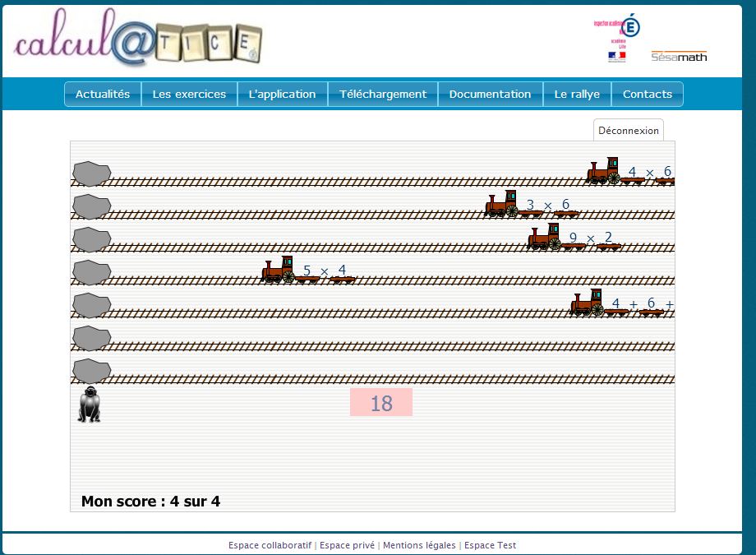Viewport: 756px width, 555px height.
Task: Select the top-track train with 4 × 6
Action: 629,173
